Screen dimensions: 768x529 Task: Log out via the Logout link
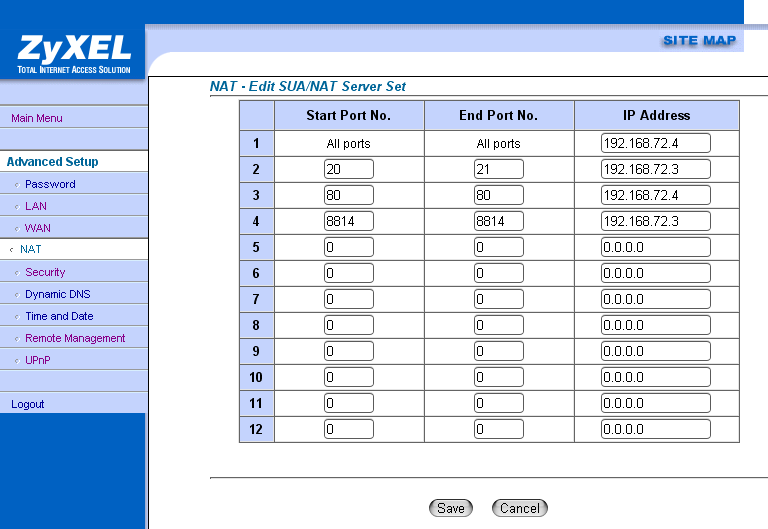pyautogui.click(x=28, y=404)
